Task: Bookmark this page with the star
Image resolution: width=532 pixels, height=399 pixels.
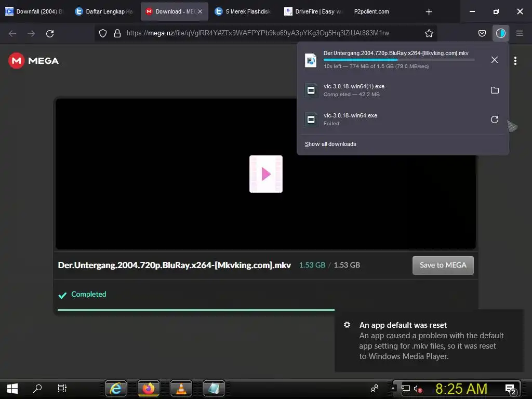Action: pos(429,33)
